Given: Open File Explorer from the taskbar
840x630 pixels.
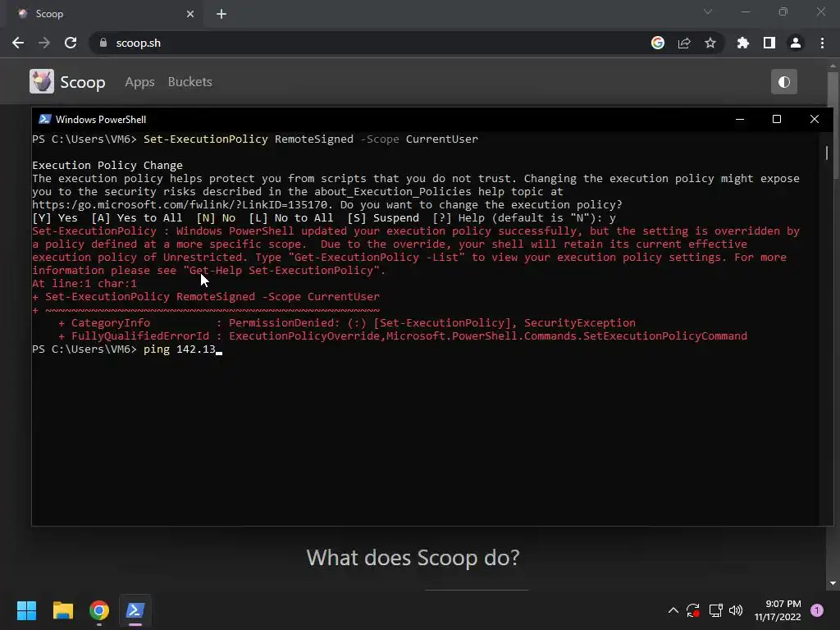Looking at the screenshot, I should coord(62,610).
